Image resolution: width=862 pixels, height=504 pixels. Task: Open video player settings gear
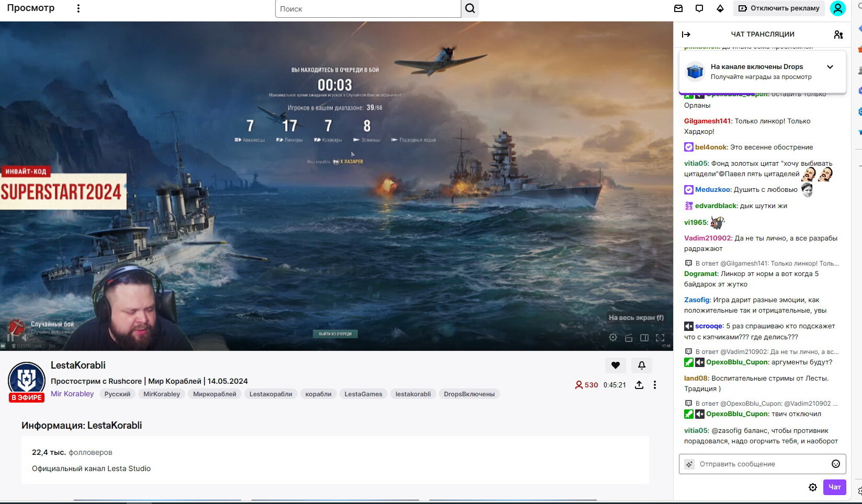[x=613, y=338]
